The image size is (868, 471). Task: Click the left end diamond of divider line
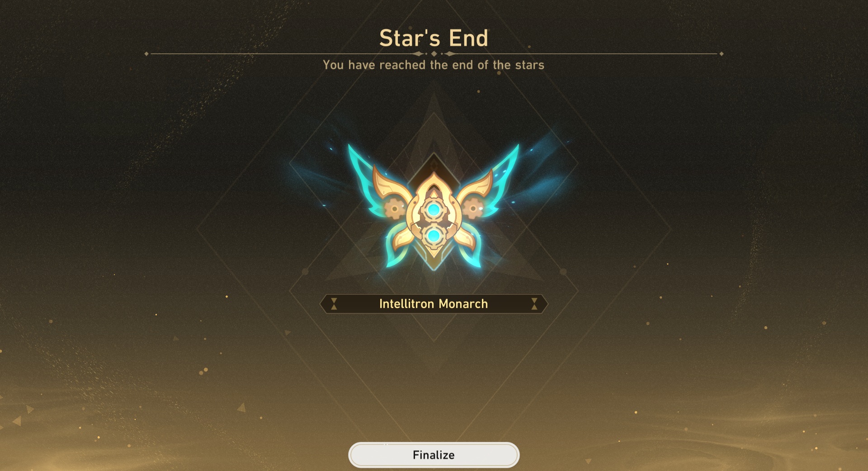coord(146,54)
